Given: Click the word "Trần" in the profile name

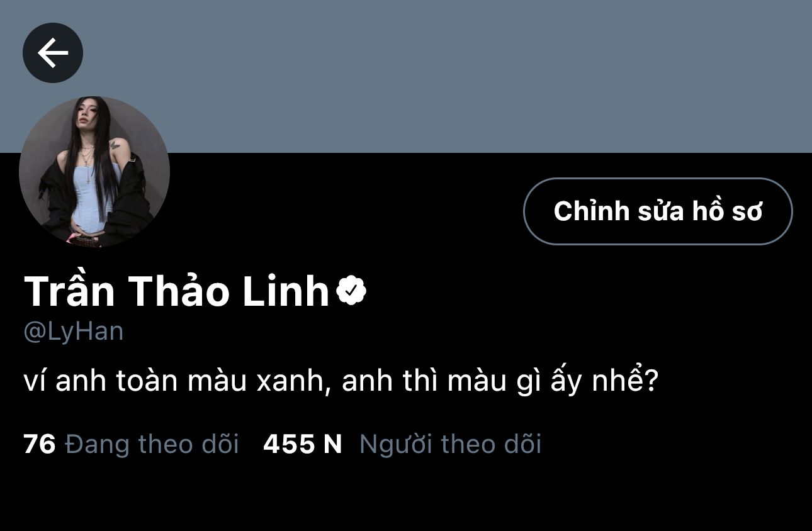Looking at the screenshot, I should click(70, 291).
